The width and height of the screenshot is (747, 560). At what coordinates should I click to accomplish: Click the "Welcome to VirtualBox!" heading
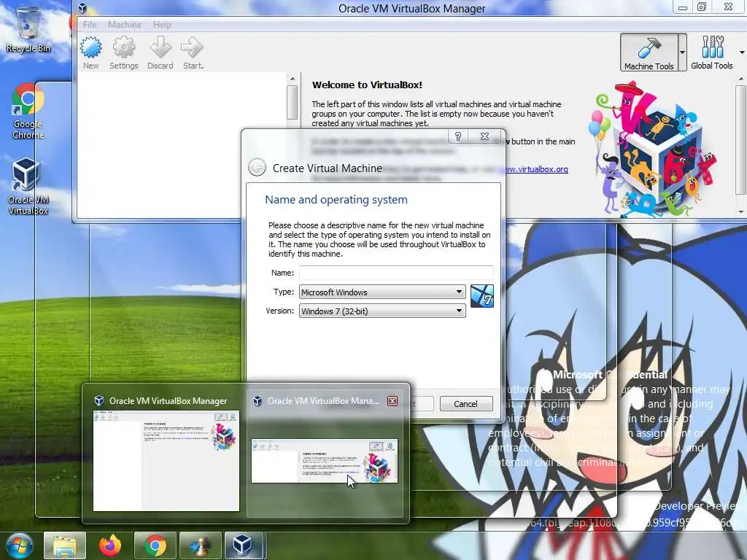(367, 85)
